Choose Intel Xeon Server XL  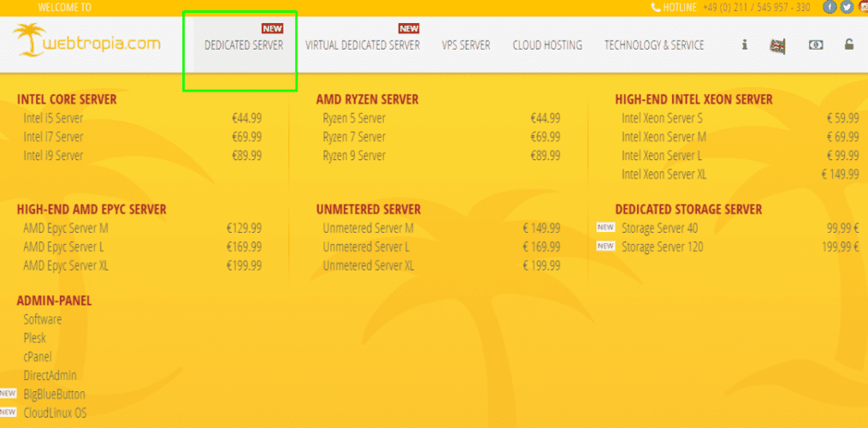[664, 175]
